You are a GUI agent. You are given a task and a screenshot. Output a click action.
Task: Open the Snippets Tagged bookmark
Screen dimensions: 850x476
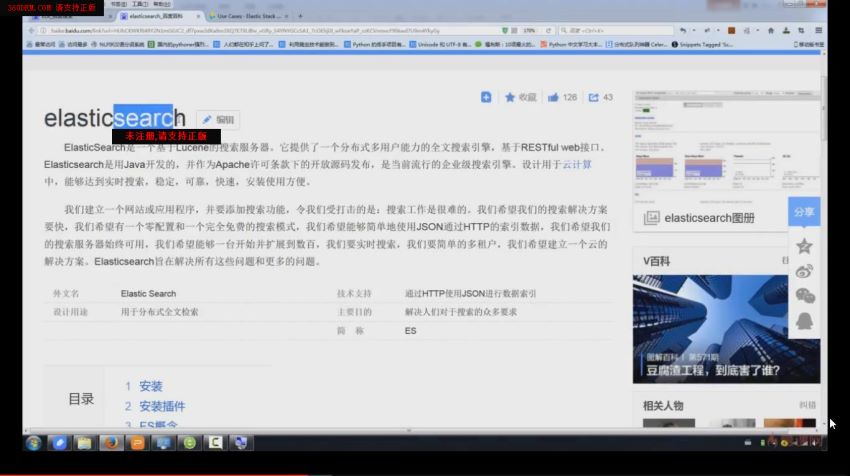click(702, 44)
